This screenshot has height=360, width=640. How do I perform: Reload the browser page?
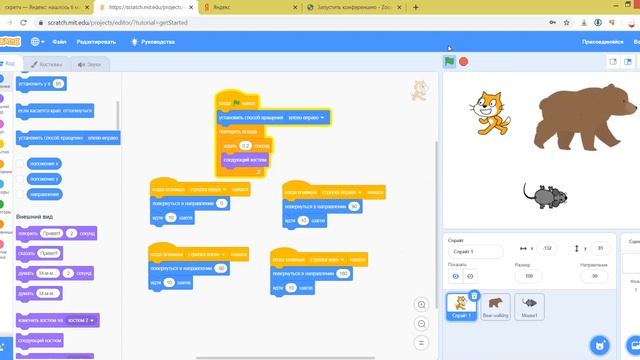23,23
